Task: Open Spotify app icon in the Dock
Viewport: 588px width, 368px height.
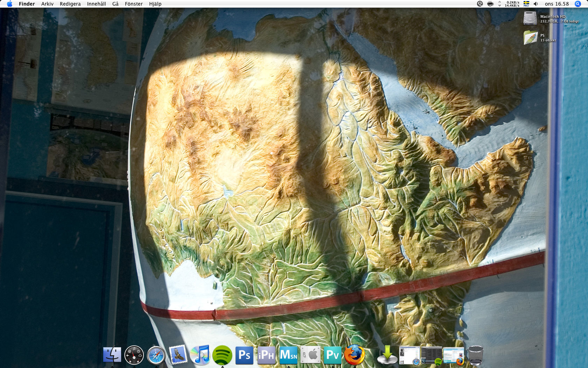Action: point(222,355)
